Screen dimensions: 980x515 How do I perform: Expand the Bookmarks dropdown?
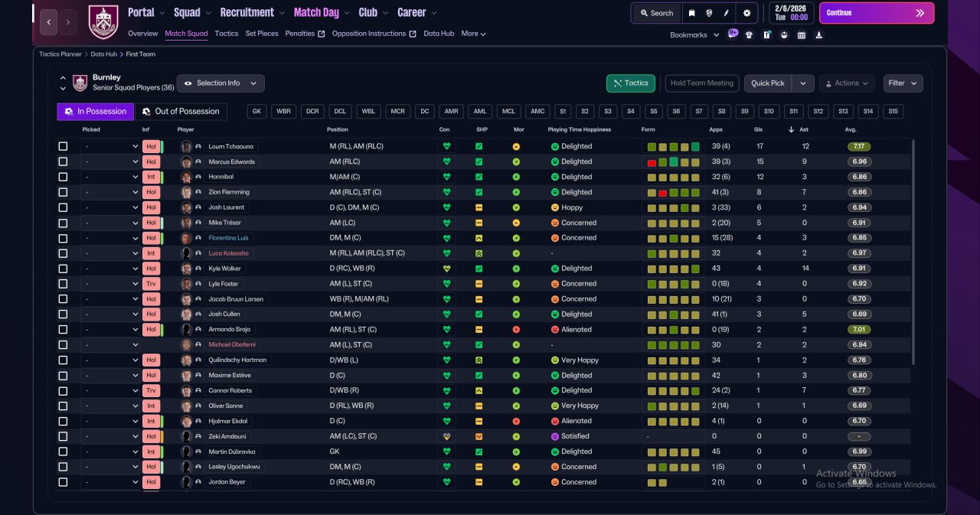[x=694, y=35]
